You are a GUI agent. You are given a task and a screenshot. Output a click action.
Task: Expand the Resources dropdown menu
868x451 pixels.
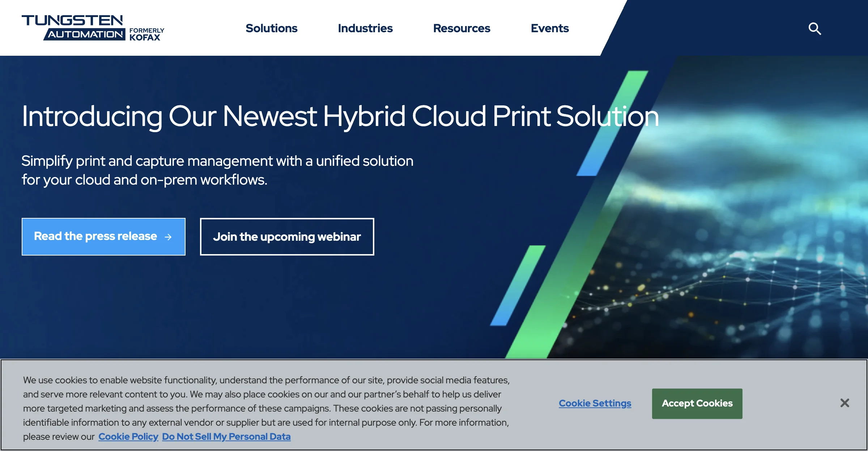(461, 28)
